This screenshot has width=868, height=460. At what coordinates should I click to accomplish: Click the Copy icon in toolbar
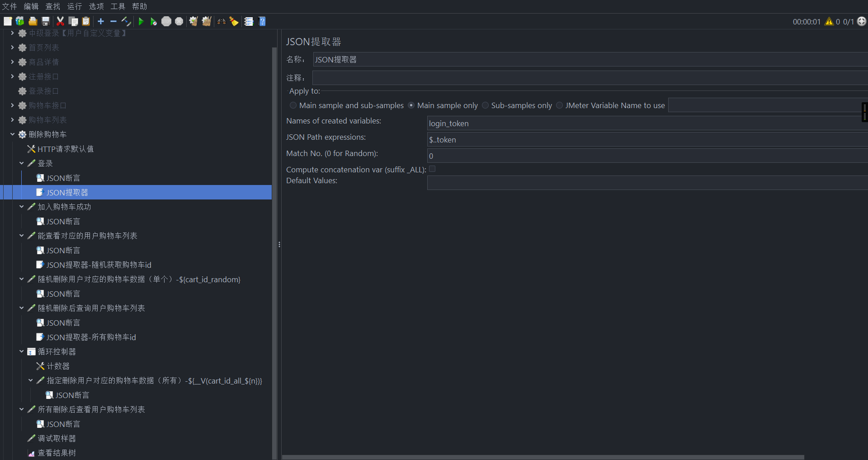coord(73,21)
